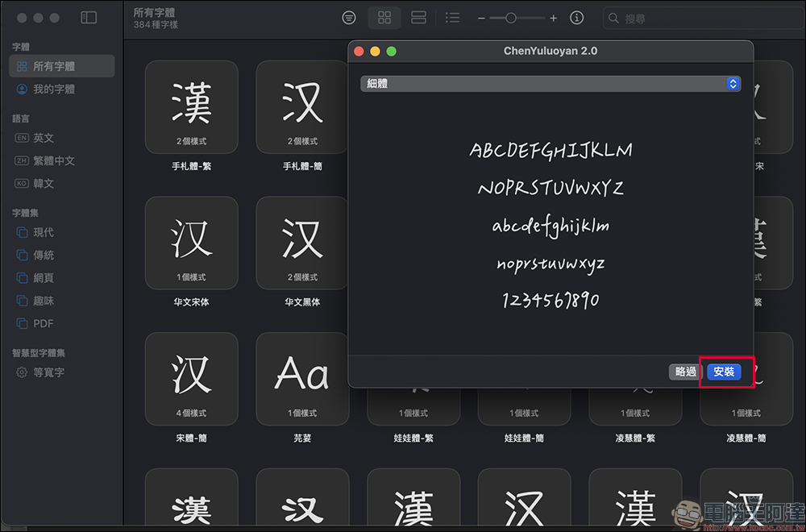
Task: Switch to grid view icon
Action: click(x=384, y=18)
